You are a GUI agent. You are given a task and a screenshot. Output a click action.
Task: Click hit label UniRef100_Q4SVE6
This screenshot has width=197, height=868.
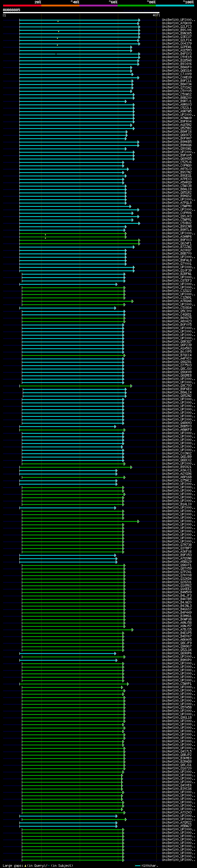click(x=177, y=785)
